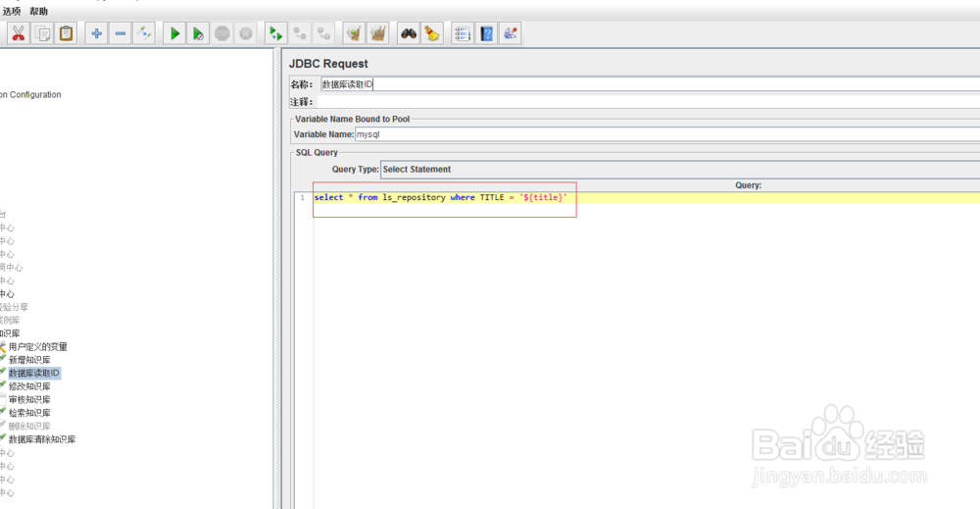The image size is (980, 509).
Task: Open Help with question book icon
Action: coord(486,33)
